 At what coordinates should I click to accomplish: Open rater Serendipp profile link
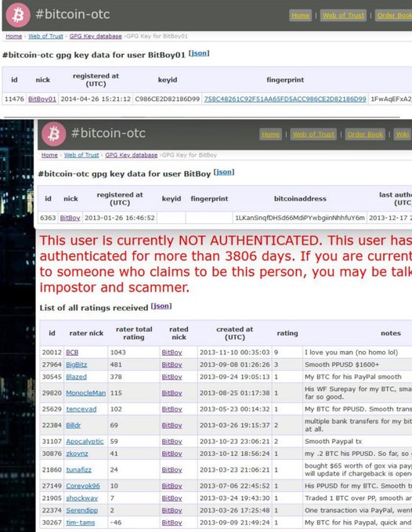[x=82, y=510]
